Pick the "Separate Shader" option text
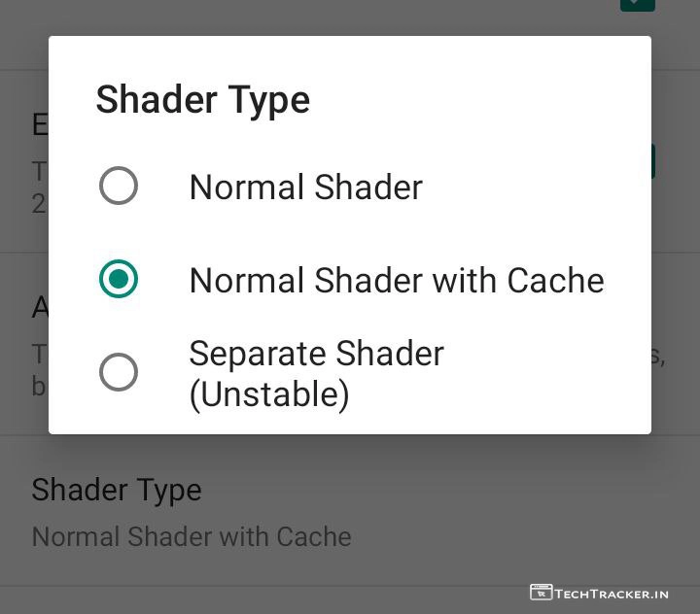700x614 pixels. (316, 354)
